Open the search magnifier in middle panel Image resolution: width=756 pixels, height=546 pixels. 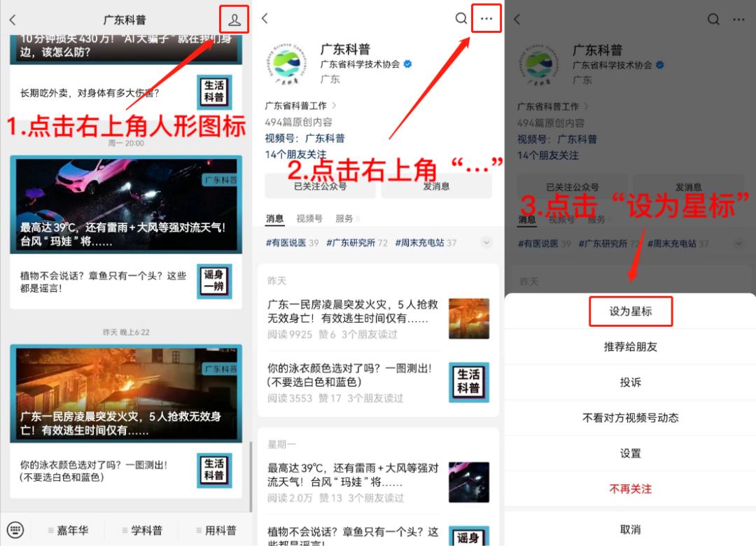[461, 18]
